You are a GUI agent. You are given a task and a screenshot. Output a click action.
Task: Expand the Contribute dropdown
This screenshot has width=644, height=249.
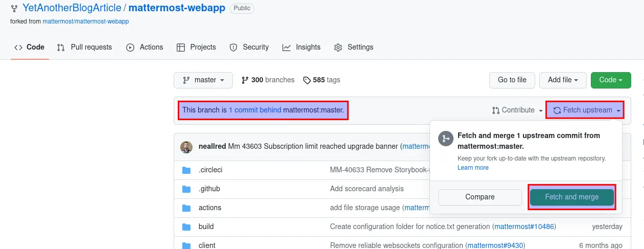[517, 110]
